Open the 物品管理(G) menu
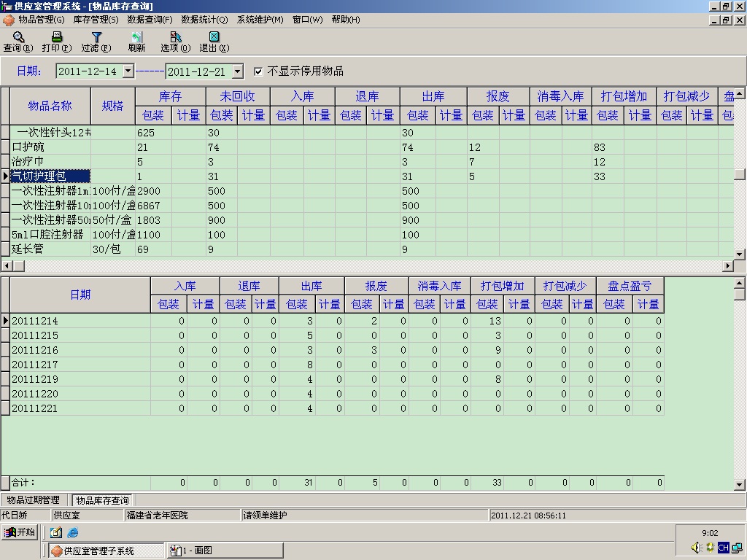Screen dimensions: 747x560 [42, 20]
